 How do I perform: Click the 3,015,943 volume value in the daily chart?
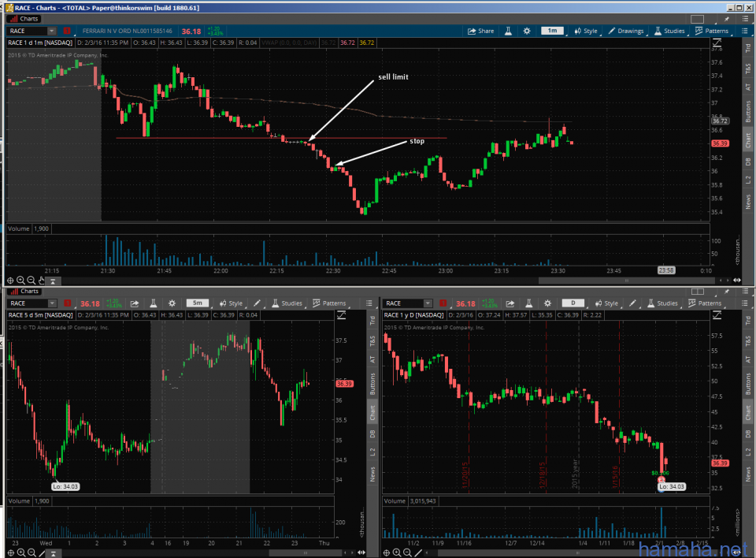click(423, 501)
